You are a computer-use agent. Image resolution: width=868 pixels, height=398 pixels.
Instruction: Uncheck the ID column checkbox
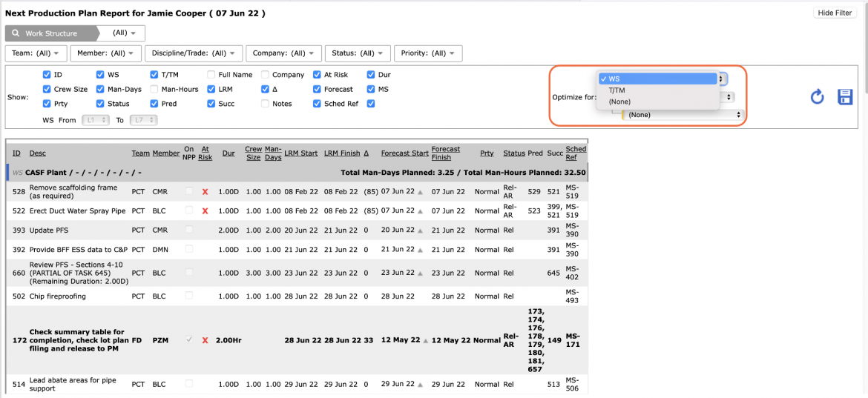(47, 75)
